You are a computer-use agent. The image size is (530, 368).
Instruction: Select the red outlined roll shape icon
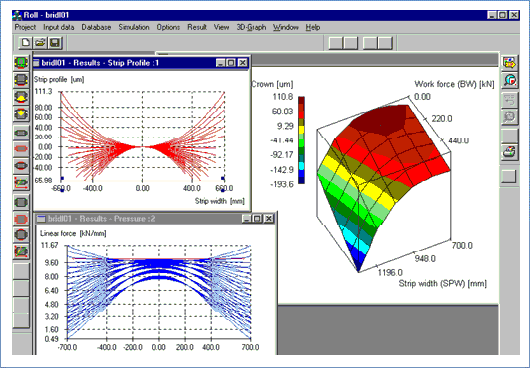(x=21, y=149)
